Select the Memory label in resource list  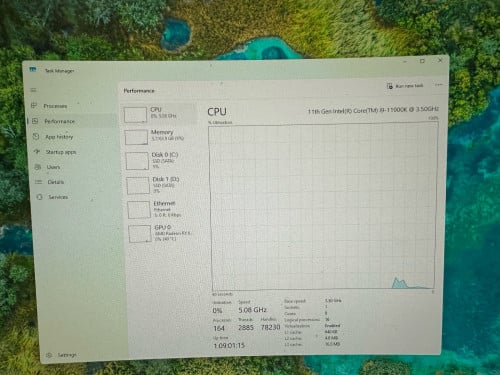(x=162, y=132)
